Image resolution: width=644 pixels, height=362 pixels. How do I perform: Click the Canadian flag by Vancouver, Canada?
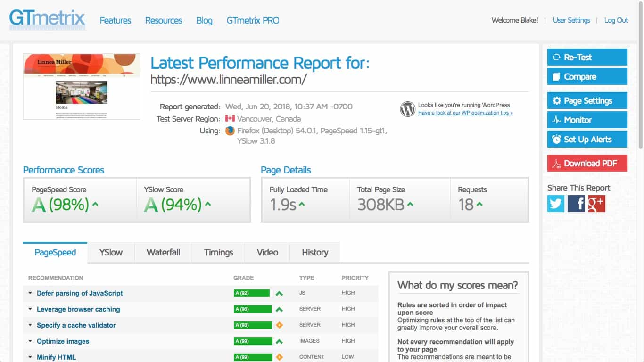click(x=230, y=119)
